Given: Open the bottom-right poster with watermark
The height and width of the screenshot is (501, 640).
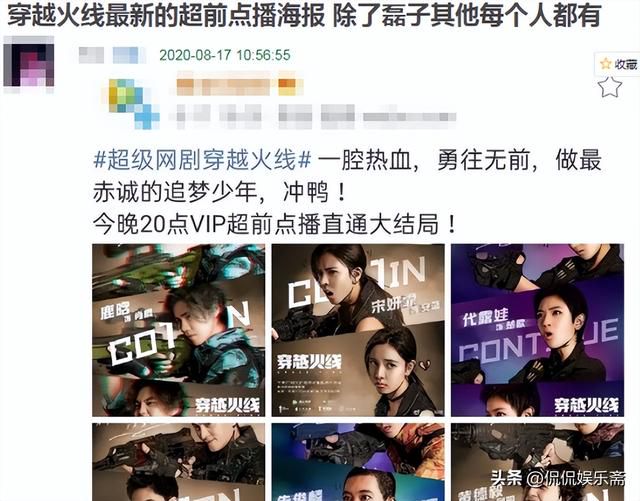Looking at the screenshot, I should [537, 462].
